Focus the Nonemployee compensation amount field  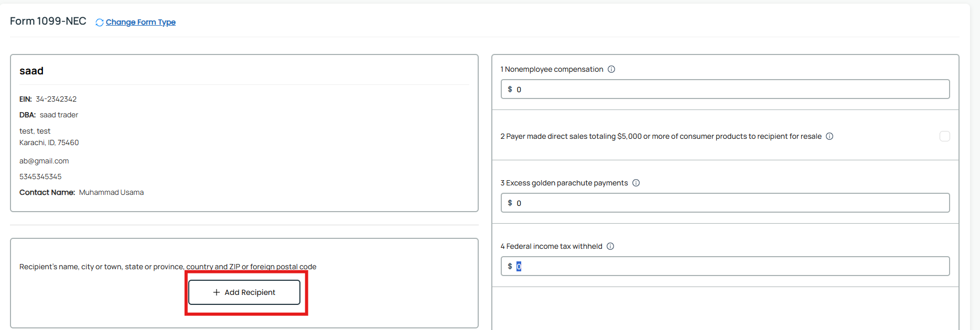coord(725,89)
